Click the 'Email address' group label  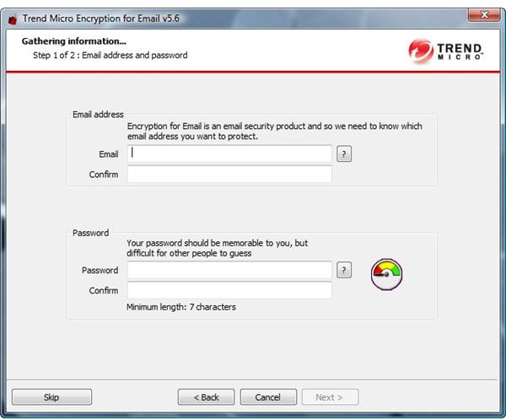pyautogui.click(x=98, y=115)
